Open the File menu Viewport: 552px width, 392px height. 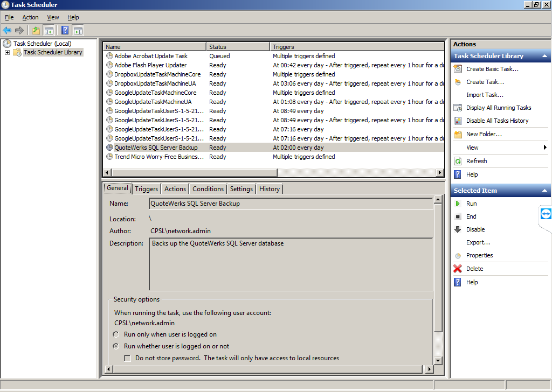click(9, 17)
